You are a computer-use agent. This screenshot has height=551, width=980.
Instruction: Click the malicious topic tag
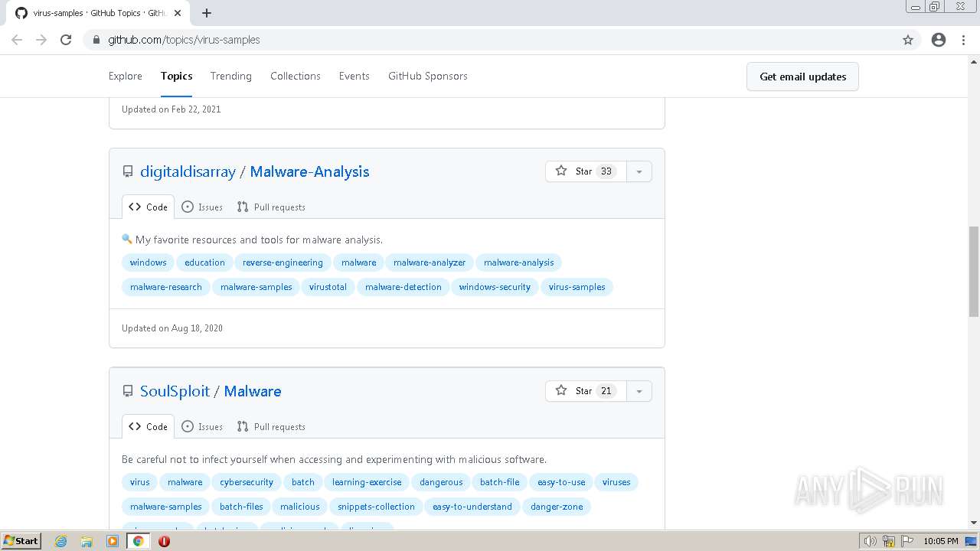300,507
